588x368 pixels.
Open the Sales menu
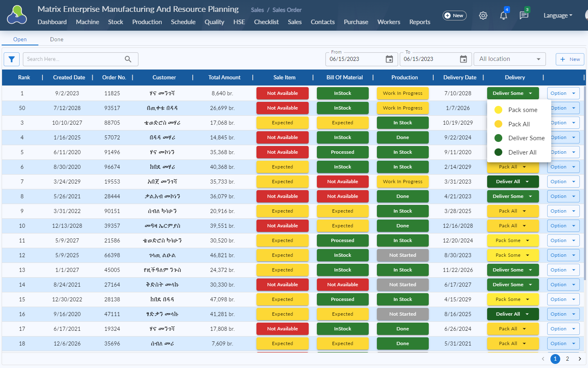point(295,22)
